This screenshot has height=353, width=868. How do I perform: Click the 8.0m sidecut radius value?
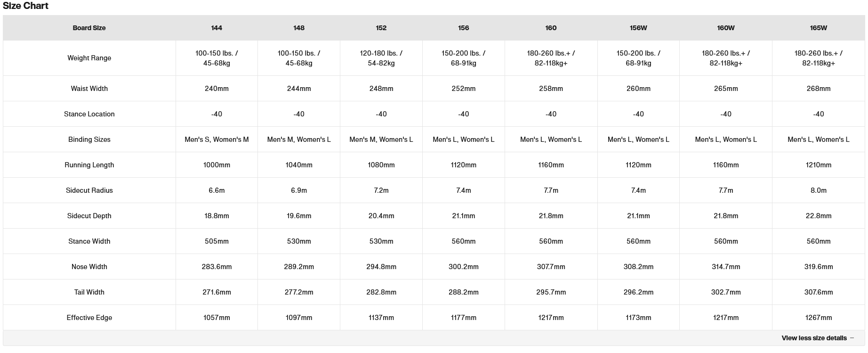(x=818, y=190)
